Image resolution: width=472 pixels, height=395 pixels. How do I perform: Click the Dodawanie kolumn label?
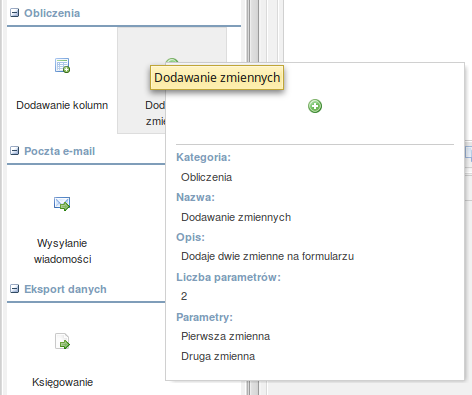(62, 105)
